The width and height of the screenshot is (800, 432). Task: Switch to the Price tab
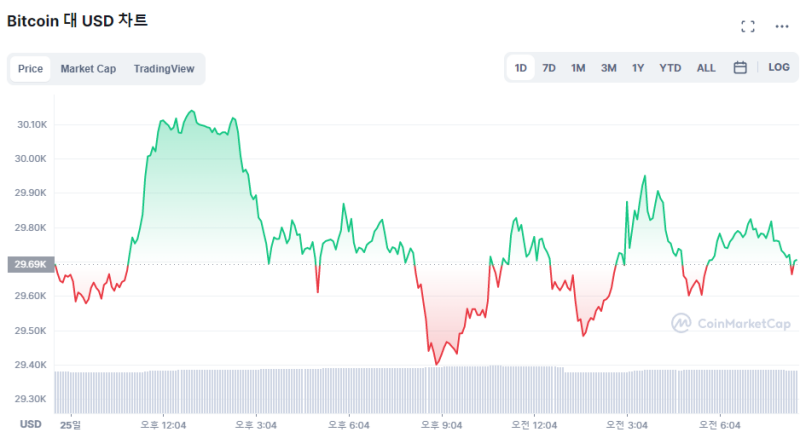coord(30,69)
